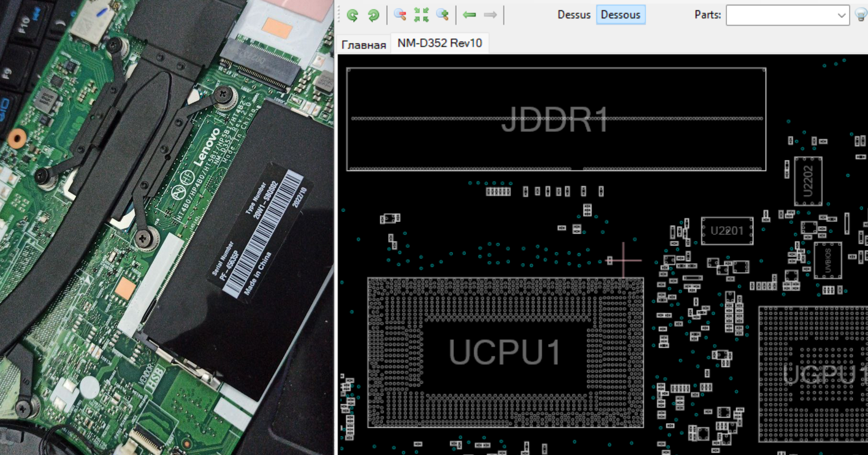Click the light bulb icon beside Parts

(x=861, y=15)
